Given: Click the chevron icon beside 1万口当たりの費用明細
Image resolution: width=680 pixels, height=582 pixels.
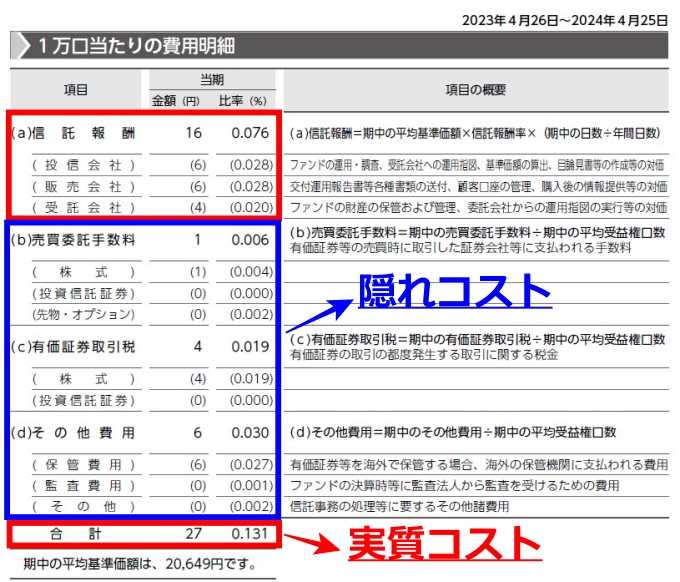Looking at the screenshot, I should 20,46.
